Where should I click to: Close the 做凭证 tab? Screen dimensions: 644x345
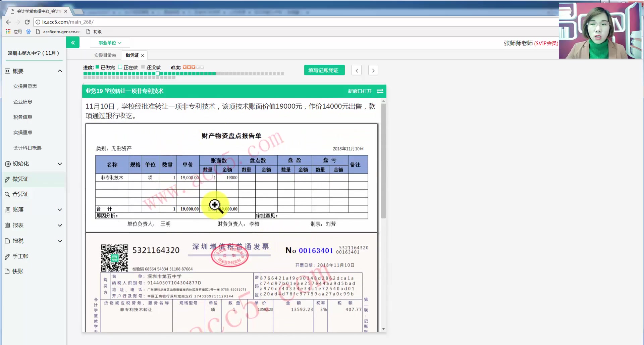[x=143, y=55]
